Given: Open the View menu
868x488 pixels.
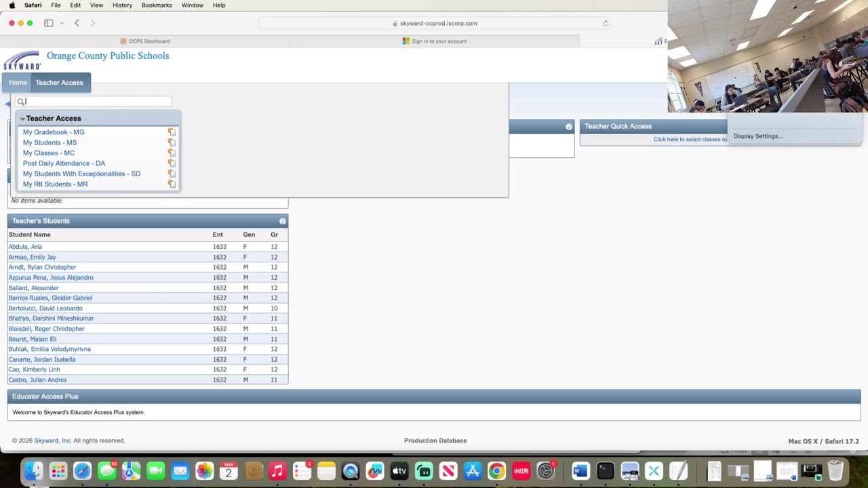Looking at the screenshot, I should 96,5.
